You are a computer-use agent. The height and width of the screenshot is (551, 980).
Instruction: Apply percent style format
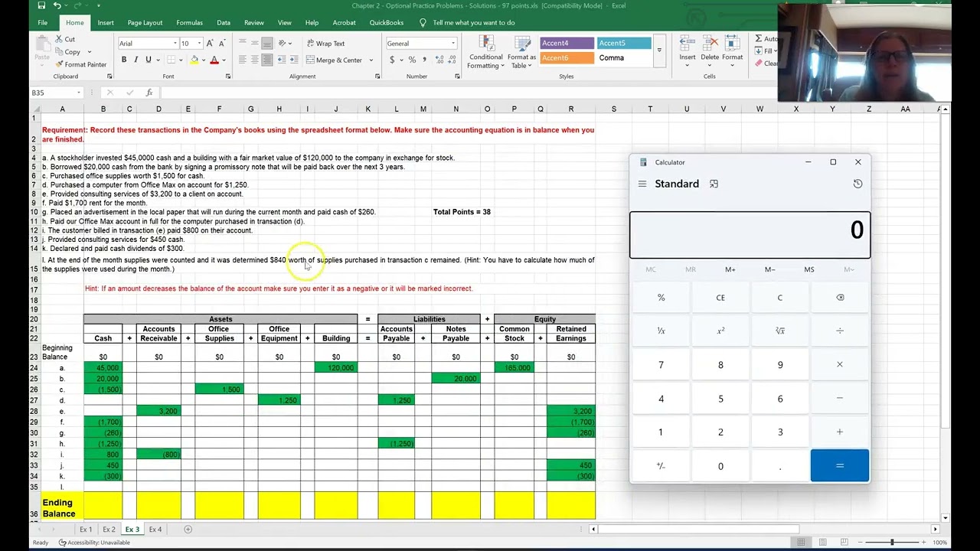pos(412,60)
